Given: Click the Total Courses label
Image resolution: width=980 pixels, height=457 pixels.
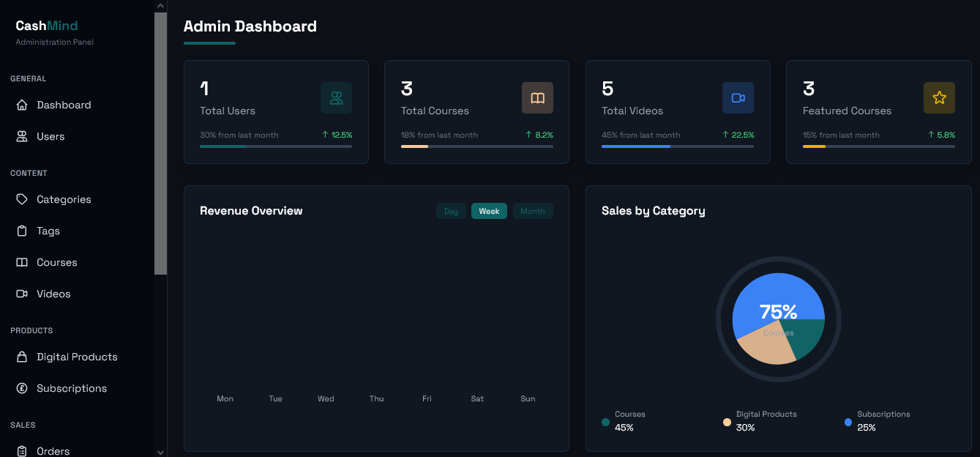Looking at the screenshot, I should [x=435, y=111].
